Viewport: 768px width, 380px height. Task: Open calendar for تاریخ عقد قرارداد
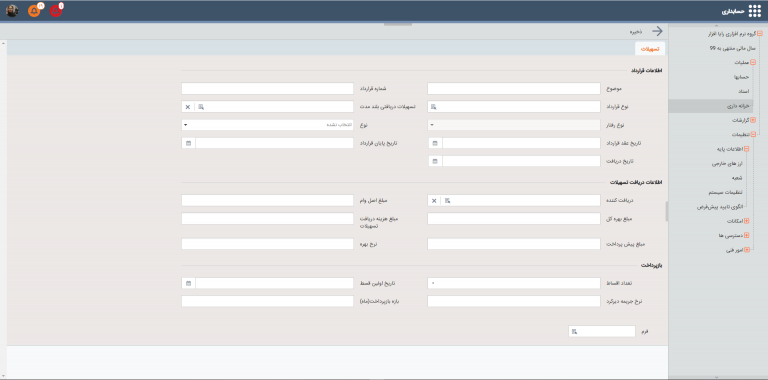pos(434,143)
